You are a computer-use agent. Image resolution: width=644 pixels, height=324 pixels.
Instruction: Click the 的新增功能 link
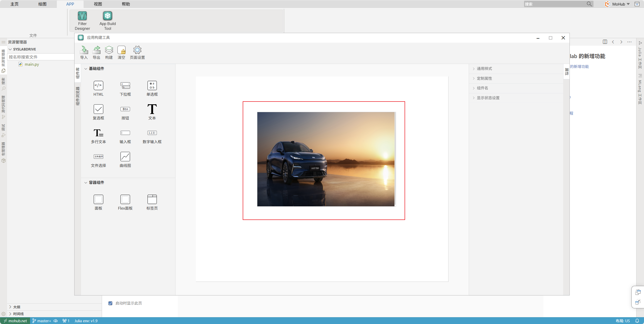click(579, 67)
